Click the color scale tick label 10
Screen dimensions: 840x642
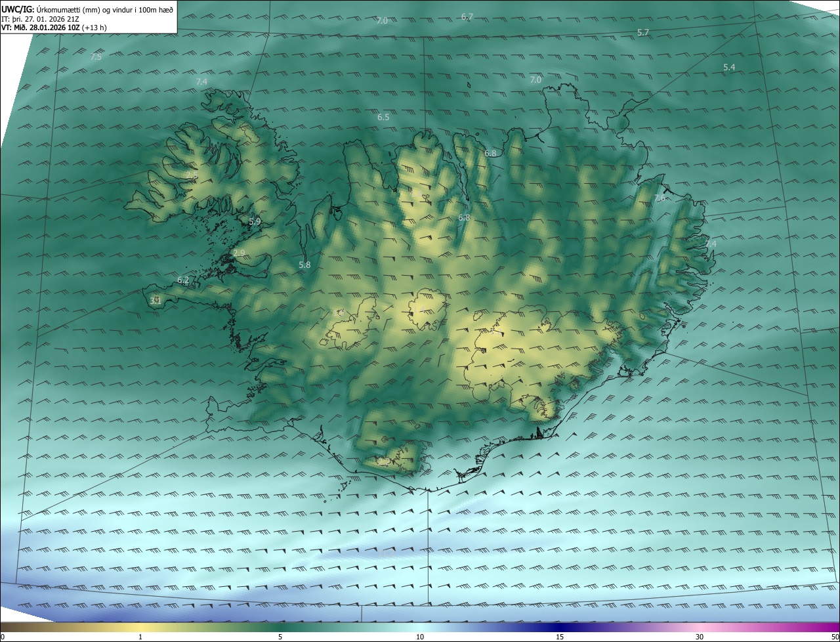point(420,637)
